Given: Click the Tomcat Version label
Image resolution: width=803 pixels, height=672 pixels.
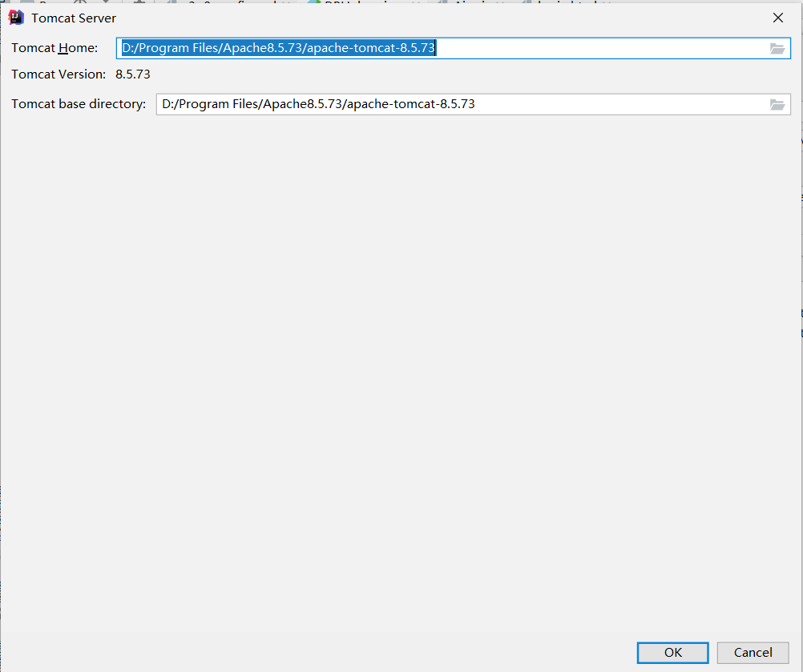Looking at the screenshot, I should pyautogui.click(x=59, y=74).
